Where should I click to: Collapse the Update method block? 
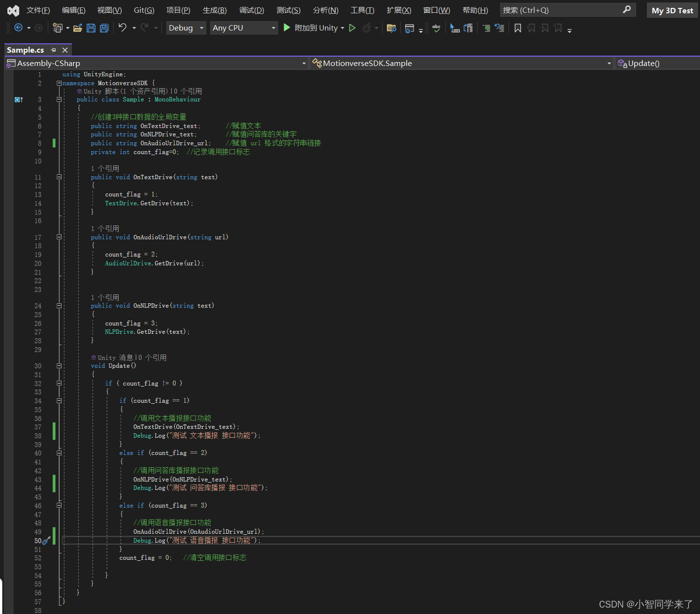coord(59,366)
